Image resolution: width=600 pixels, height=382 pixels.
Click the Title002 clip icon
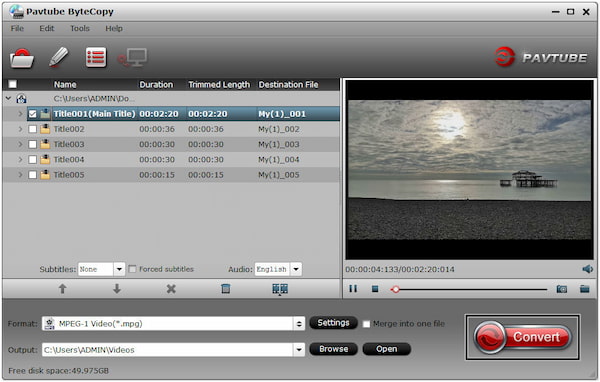click(x=45, y=129)
